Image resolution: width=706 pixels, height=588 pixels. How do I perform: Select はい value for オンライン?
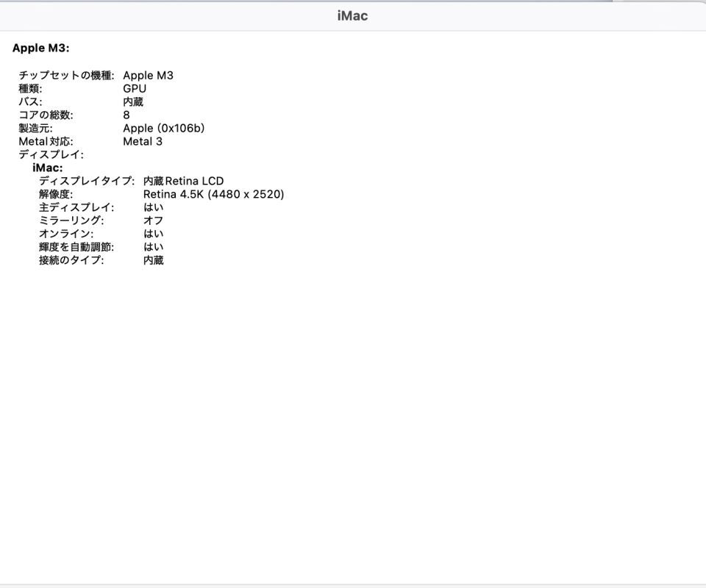click(154, 234)
